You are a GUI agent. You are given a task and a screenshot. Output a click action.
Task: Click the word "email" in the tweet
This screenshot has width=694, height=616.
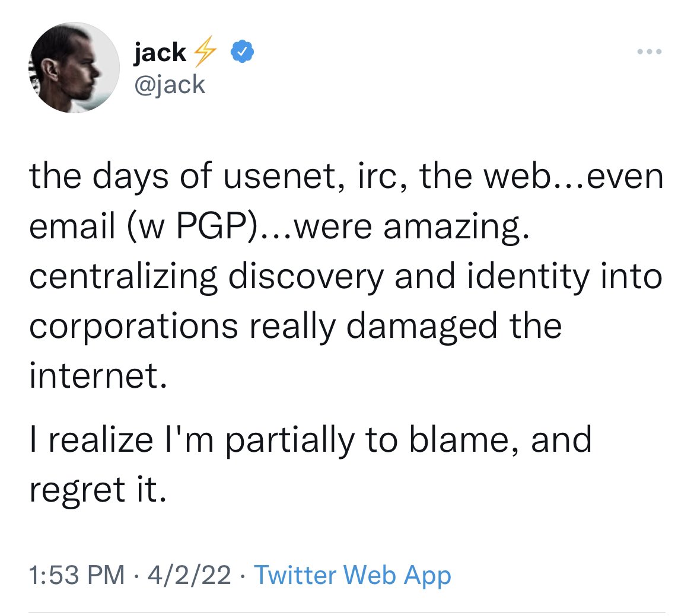coord(72,226)
